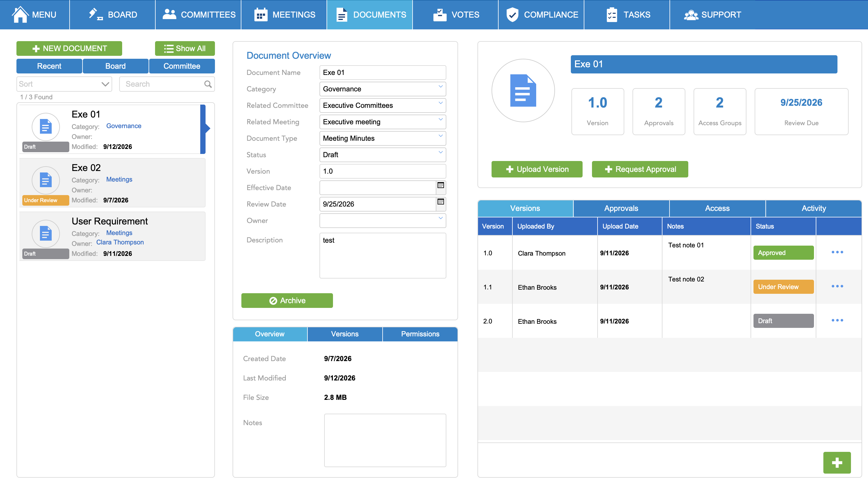The height and width of the screenshot is (483, 868).
Task: Open the Approvals tab
Action: point(621,208)
